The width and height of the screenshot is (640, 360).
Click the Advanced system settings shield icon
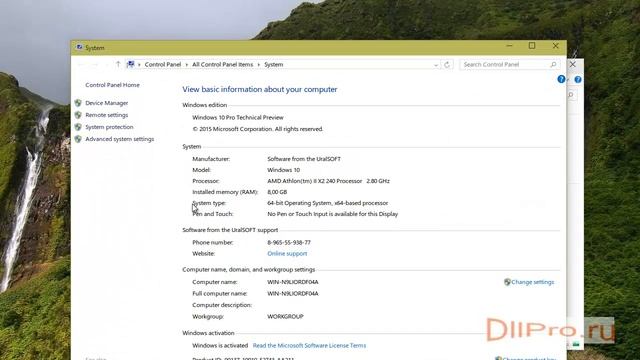[78, 139]
